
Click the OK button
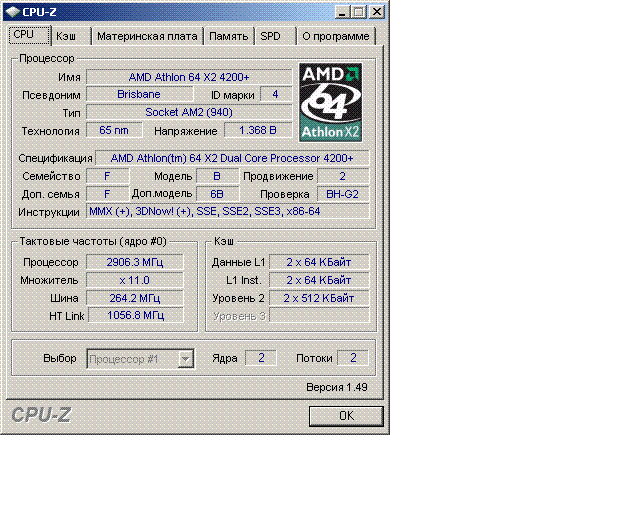[346, 416]
